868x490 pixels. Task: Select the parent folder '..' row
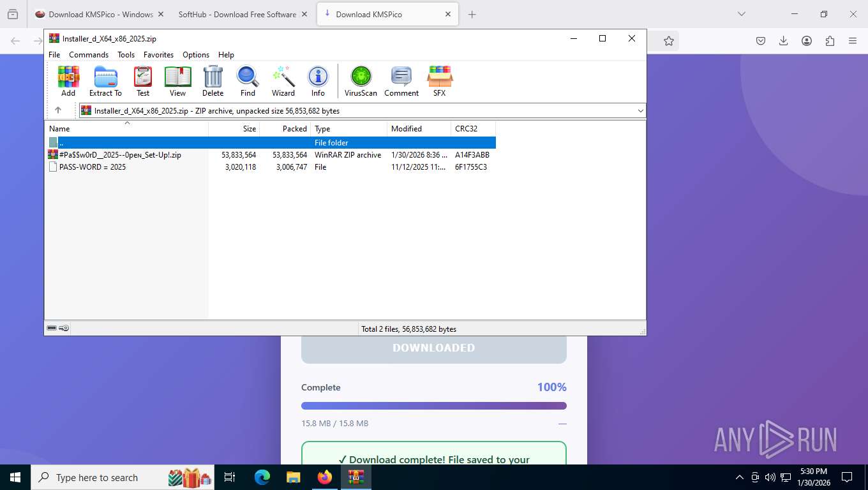click(271, 142)
